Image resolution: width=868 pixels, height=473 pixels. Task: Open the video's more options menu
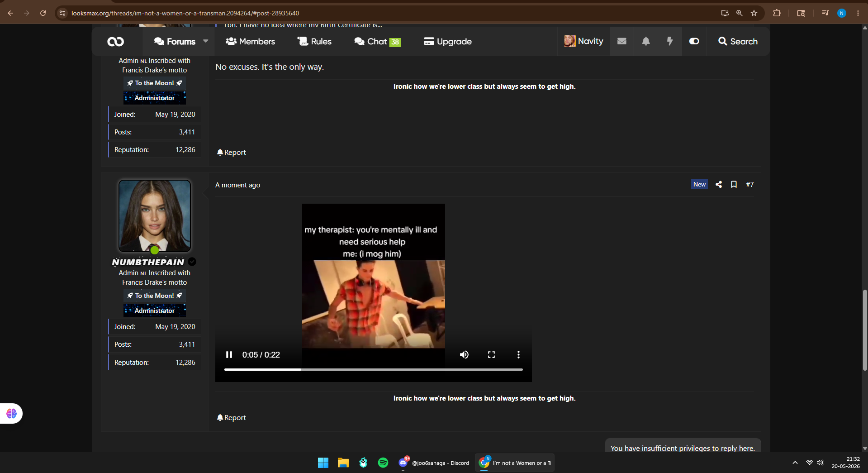coord(518,354)
